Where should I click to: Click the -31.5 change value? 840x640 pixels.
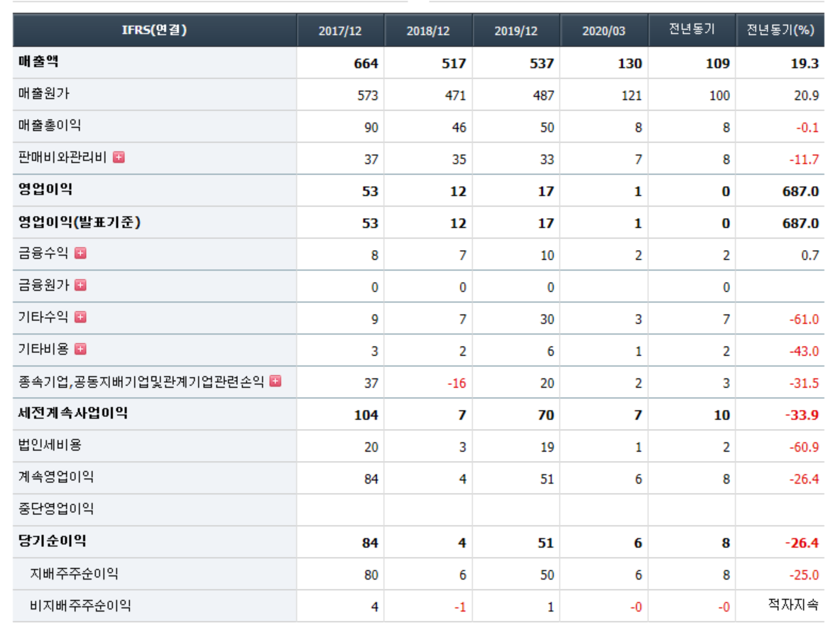[x=804, y=384]
